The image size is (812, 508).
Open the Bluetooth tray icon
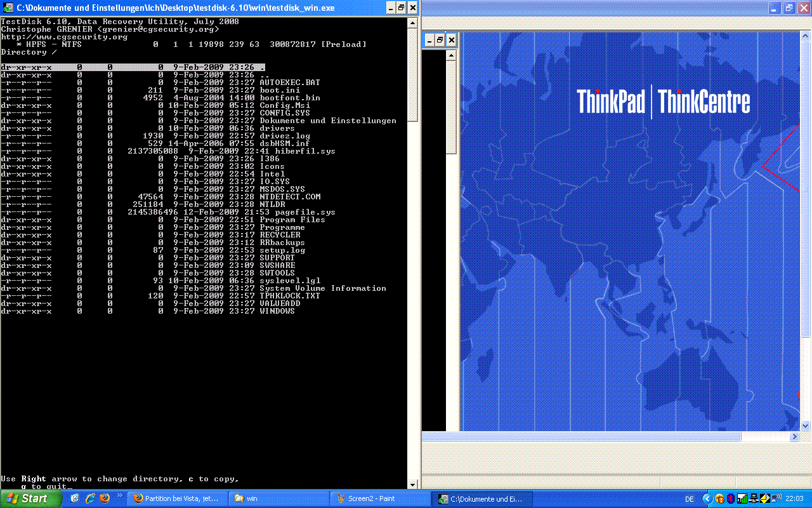pyautogui.click(x=731, y=499)
